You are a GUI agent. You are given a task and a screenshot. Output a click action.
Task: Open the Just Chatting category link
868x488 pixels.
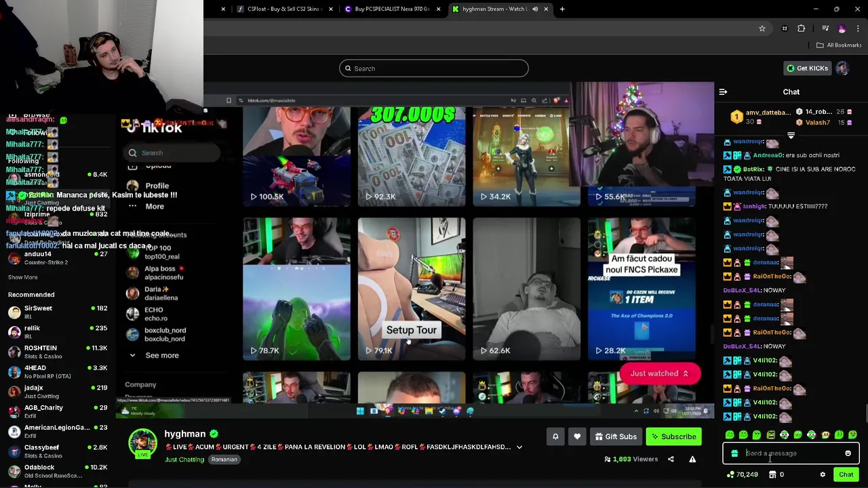pyautogui.click(x=184, y=460)
